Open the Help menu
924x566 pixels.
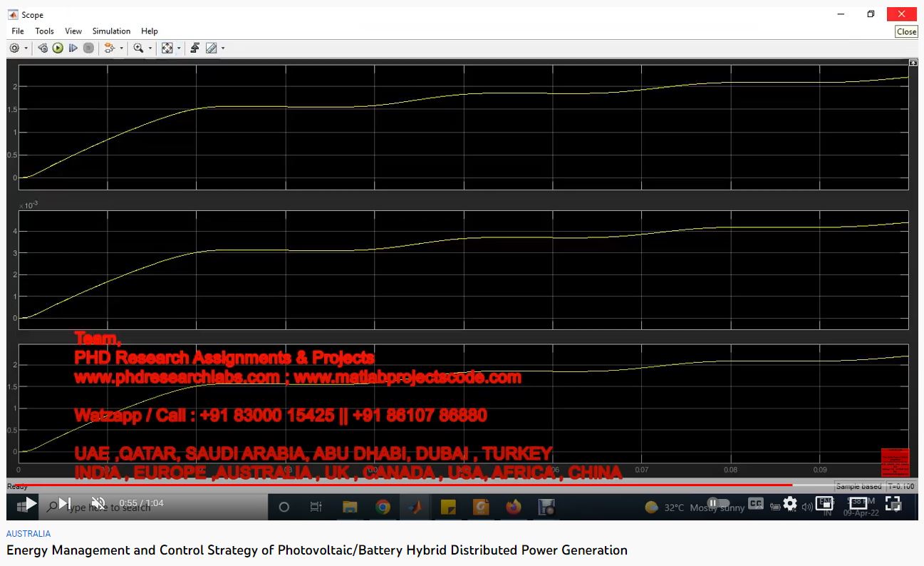150,31
